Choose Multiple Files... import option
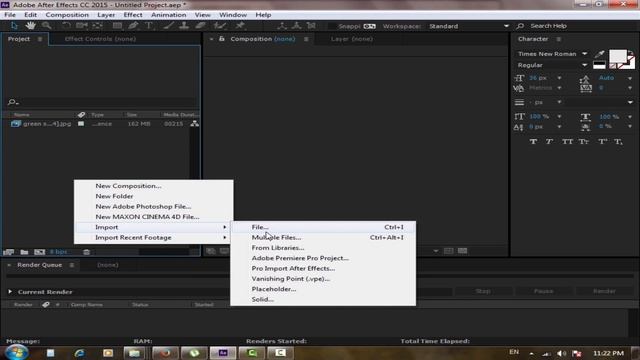Screen dimensions: 640x360 tap(323, 238)
